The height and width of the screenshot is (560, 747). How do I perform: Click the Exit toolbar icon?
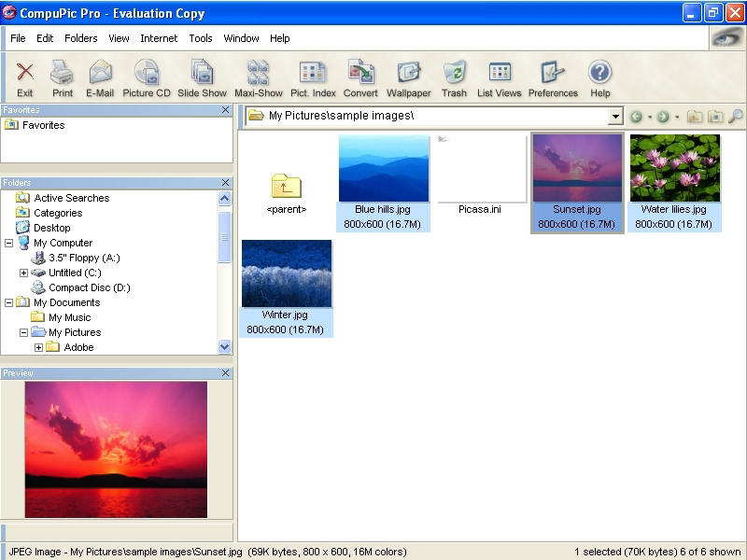coord(25,79)
